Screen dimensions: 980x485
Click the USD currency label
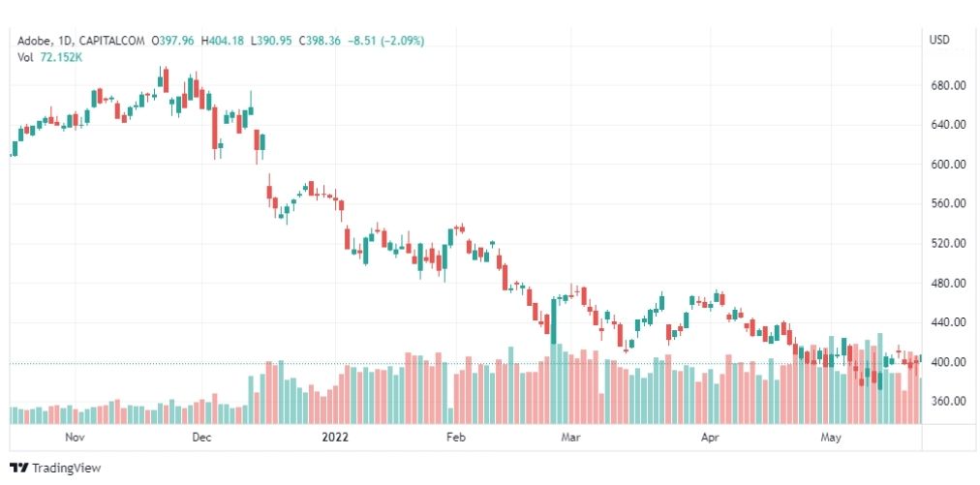coord(939,40)
